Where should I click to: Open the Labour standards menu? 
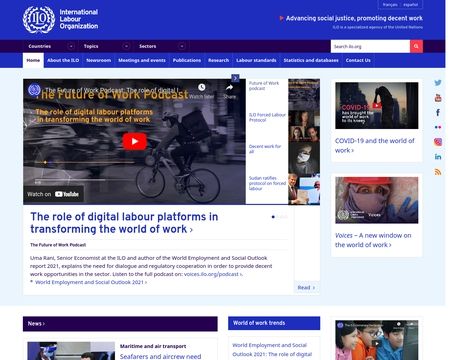click(x=256, y=60)
